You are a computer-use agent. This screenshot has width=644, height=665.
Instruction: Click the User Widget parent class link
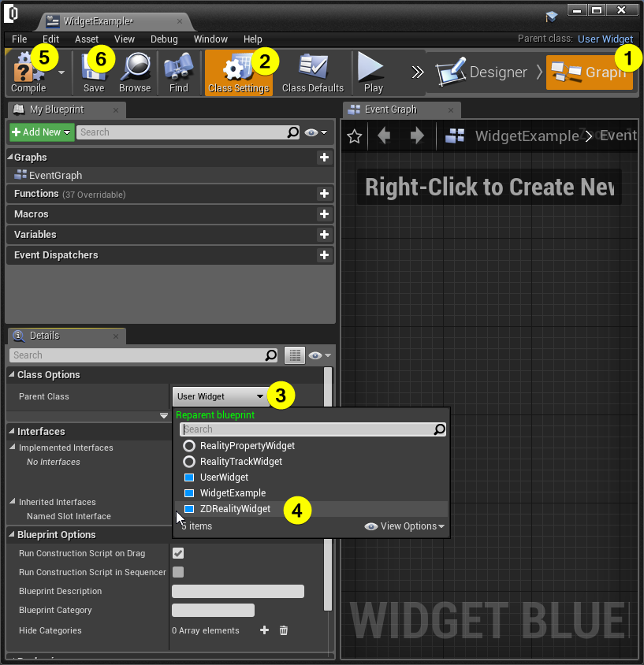click(x=605, y=39)
